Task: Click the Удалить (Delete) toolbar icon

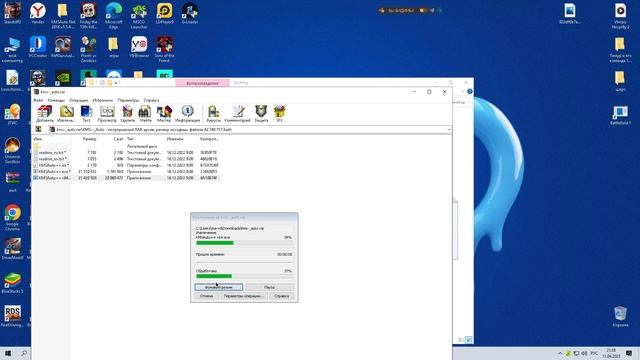Action: pyautogui.click(x=127, y=113)
